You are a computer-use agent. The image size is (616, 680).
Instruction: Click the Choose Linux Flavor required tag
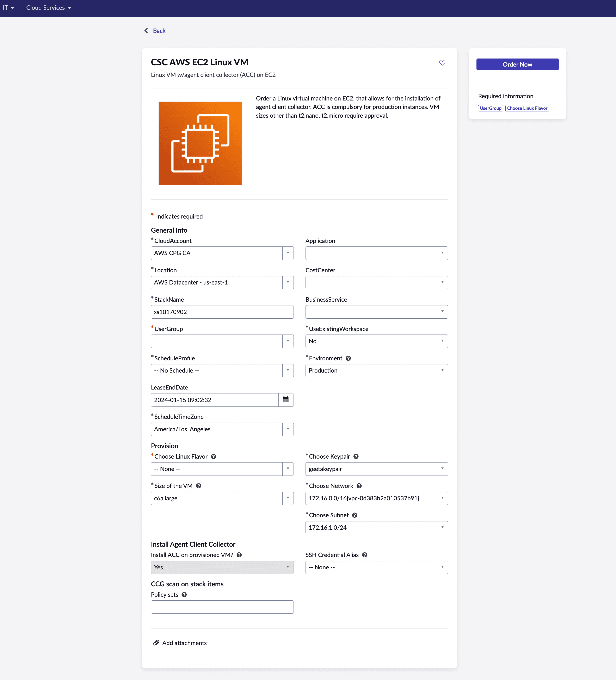tap(527, 108)
